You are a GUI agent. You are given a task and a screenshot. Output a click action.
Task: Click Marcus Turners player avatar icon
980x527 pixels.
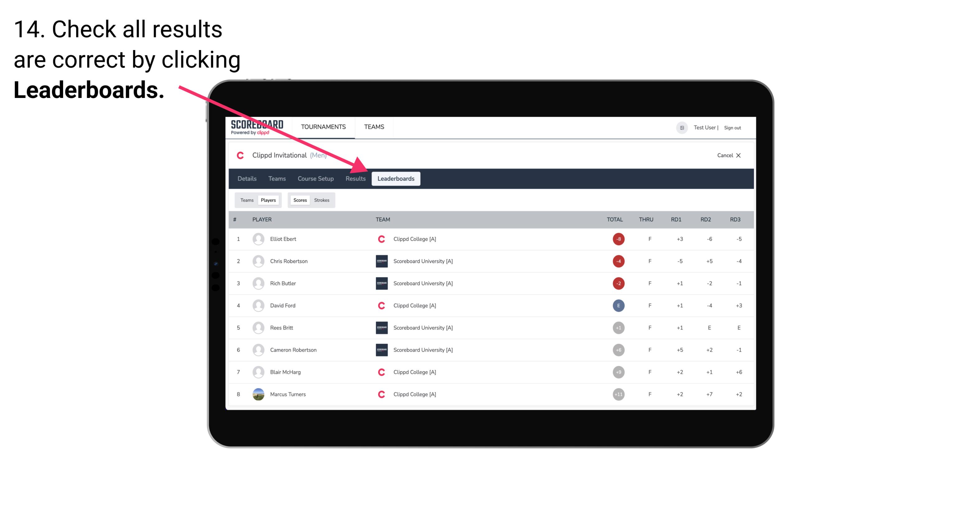tap(258, 394)
